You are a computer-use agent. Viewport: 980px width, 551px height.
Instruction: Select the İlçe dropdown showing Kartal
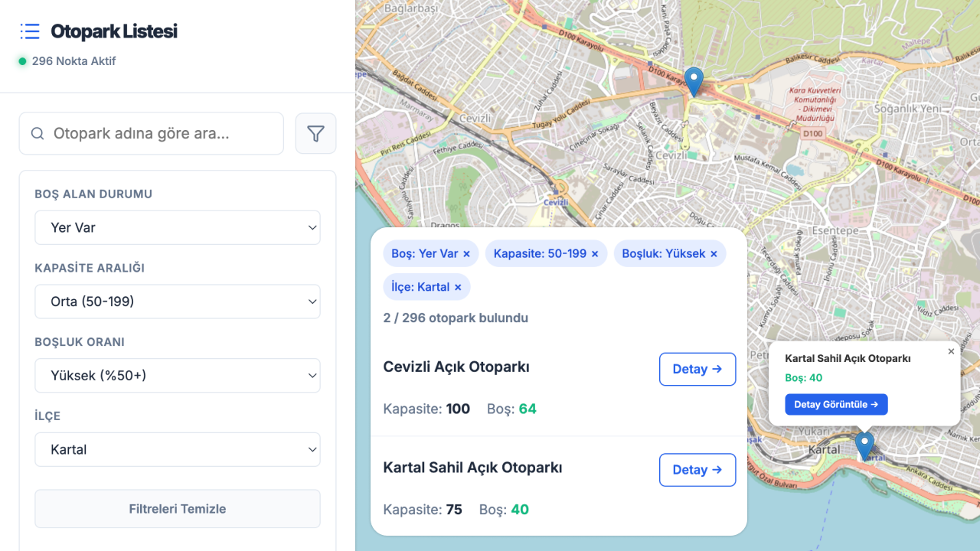178,450
